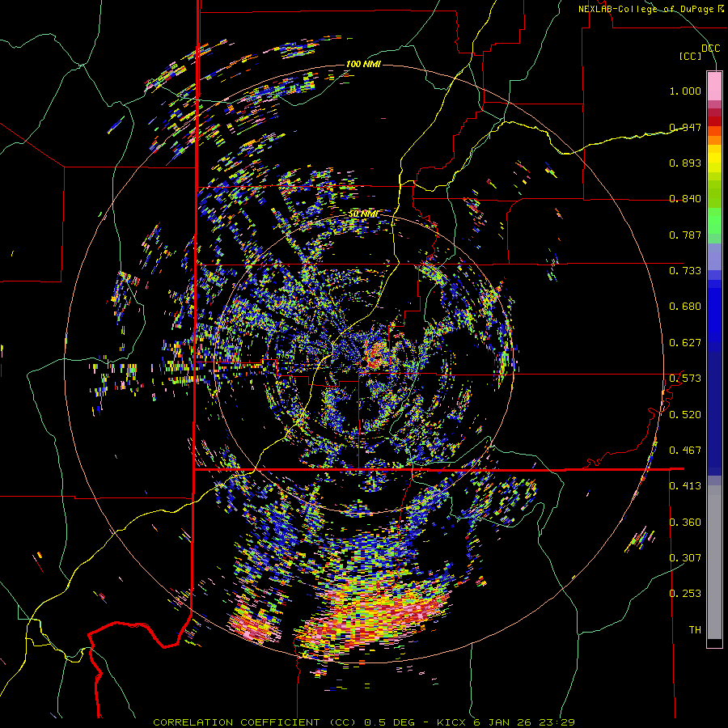Select the 0.307 scale value
Screen dimensions: 728x728
tap(685, 558)
